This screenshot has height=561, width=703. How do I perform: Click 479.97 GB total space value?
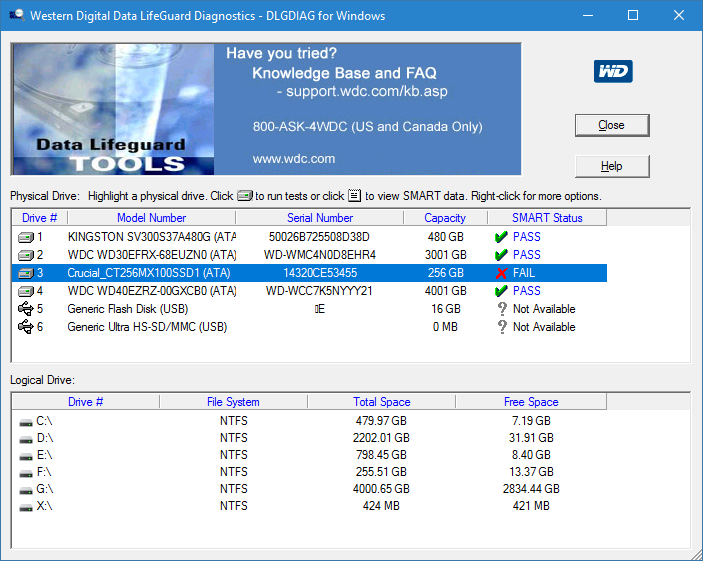point(381,421)
